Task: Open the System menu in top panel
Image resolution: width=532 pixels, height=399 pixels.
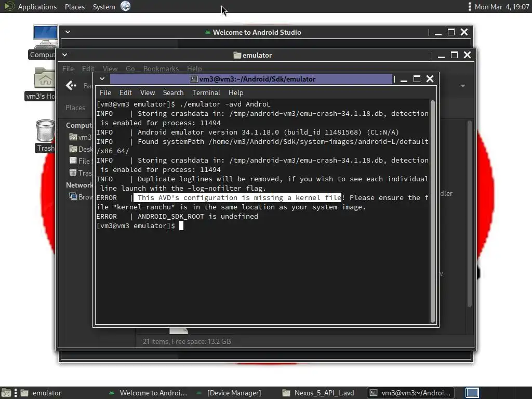Action: (x=104, y=7)
